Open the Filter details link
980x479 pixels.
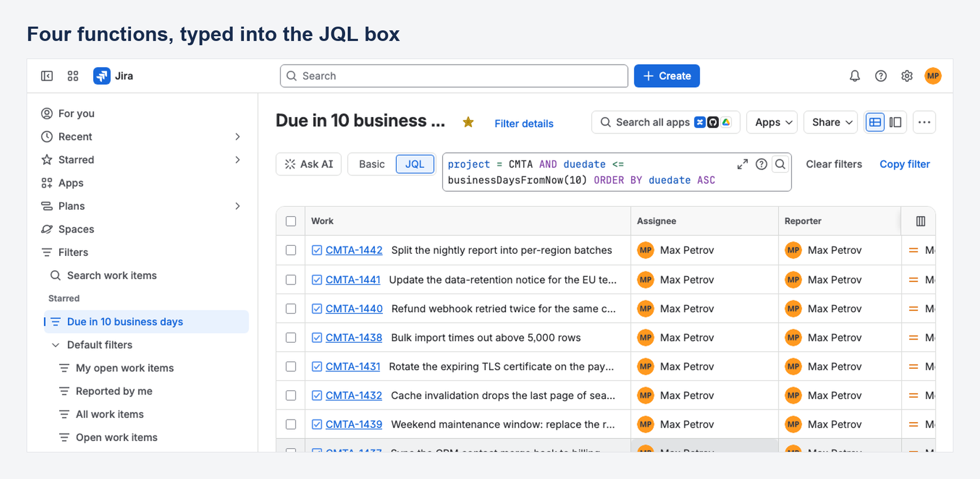[x=524, y=123]
